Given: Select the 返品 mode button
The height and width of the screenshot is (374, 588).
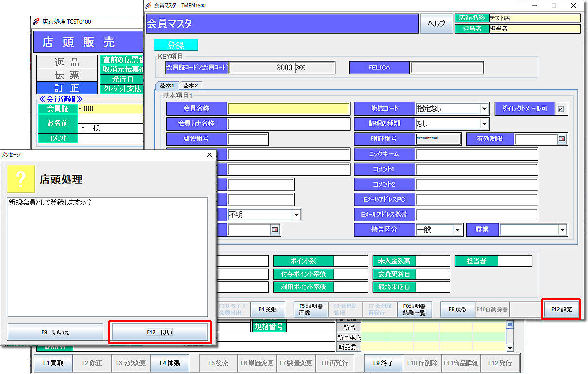Looking at the screenshot, I should (x=67, y=62).
